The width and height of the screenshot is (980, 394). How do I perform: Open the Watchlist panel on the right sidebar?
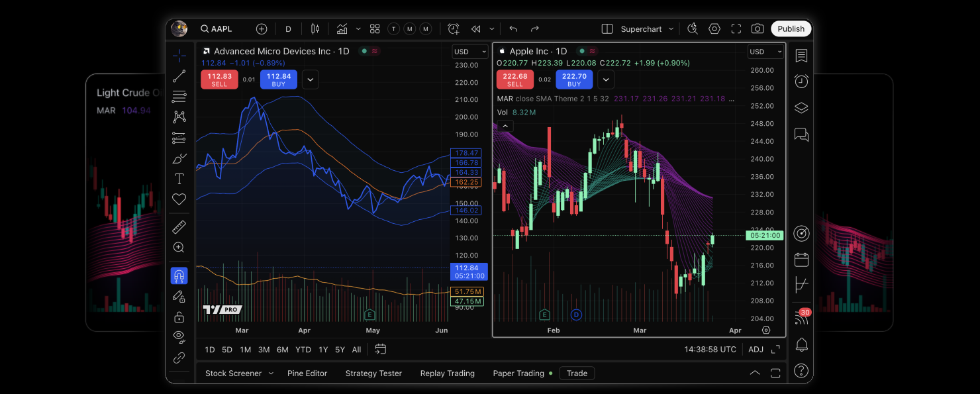pos(801,56)
